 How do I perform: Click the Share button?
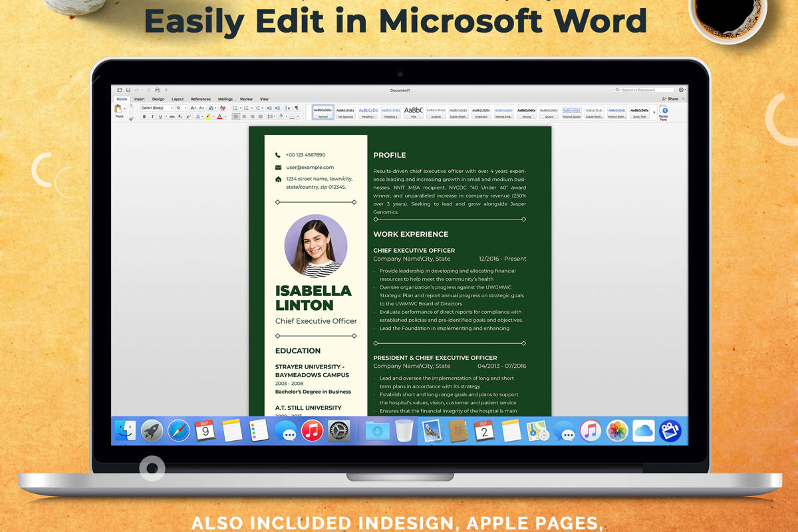pos(672,98)
